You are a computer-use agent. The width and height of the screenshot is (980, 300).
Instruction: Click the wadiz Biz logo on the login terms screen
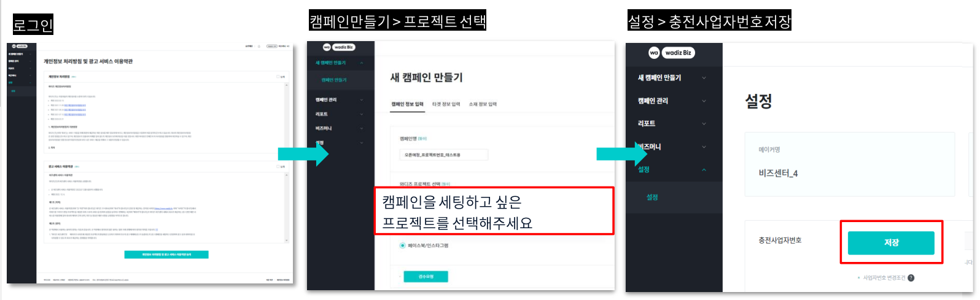[x=20, y=47]
